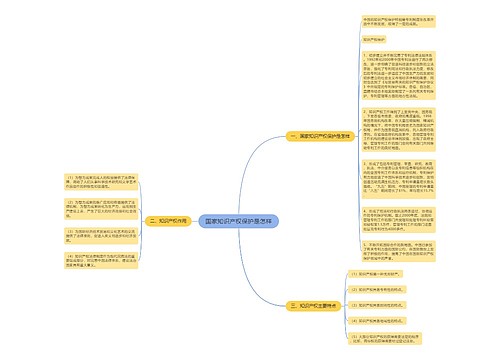Click leaf node 5 under the first branch

pos(399,251)
